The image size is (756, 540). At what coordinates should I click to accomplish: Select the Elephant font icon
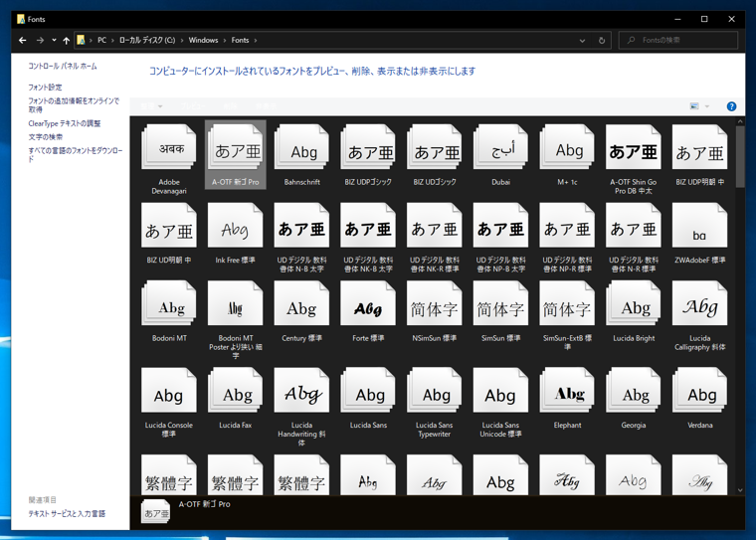(x=567, y=390)
